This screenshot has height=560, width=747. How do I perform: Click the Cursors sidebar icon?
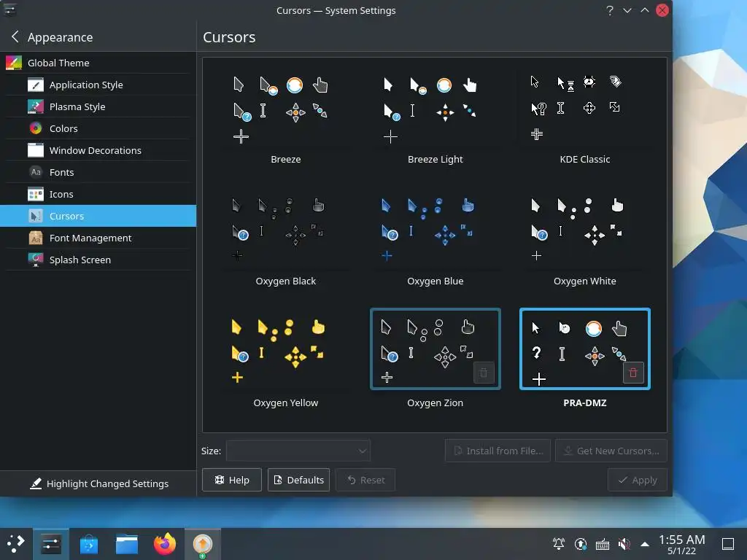(36, 216)
